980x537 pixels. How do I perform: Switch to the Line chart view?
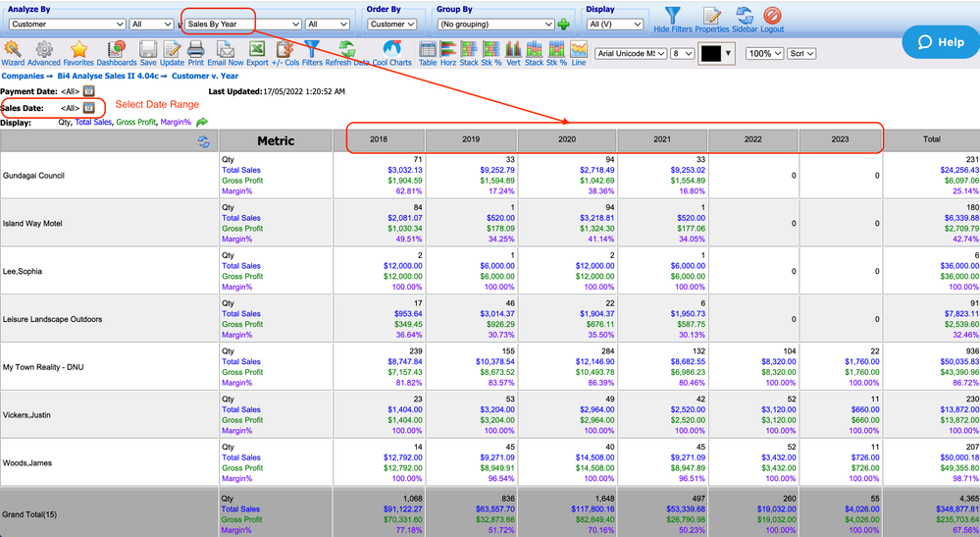click(579, 52)
